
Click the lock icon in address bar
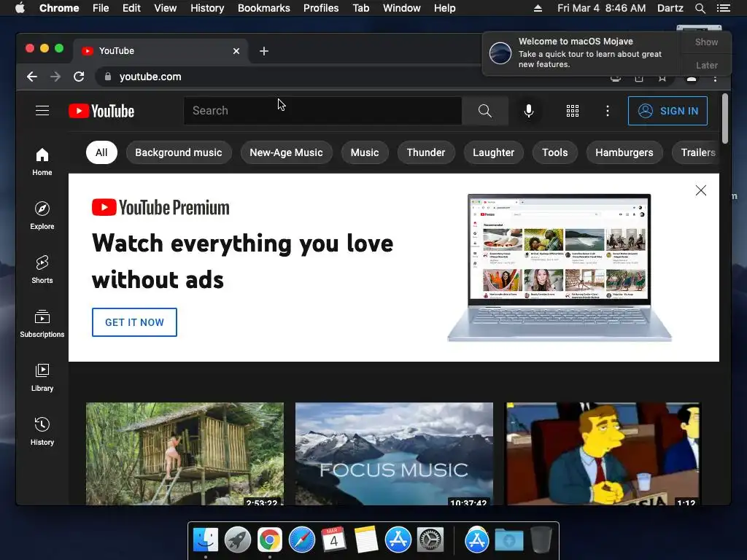108,77
